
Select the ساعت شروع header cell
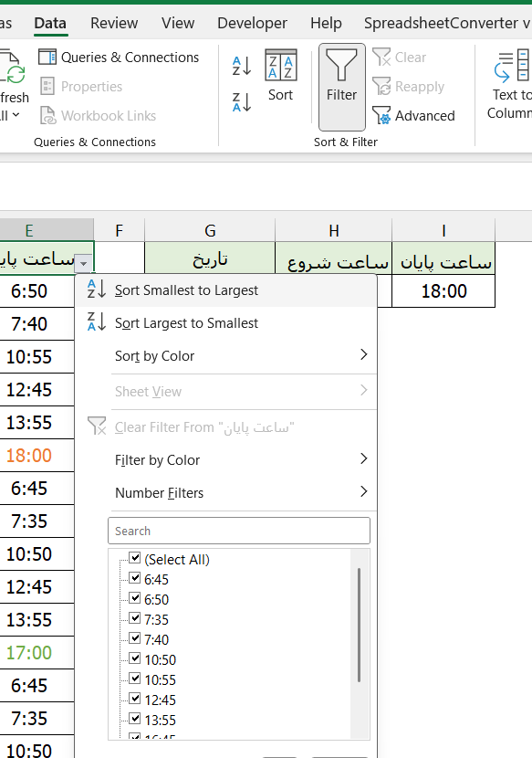tap(333, 258)
